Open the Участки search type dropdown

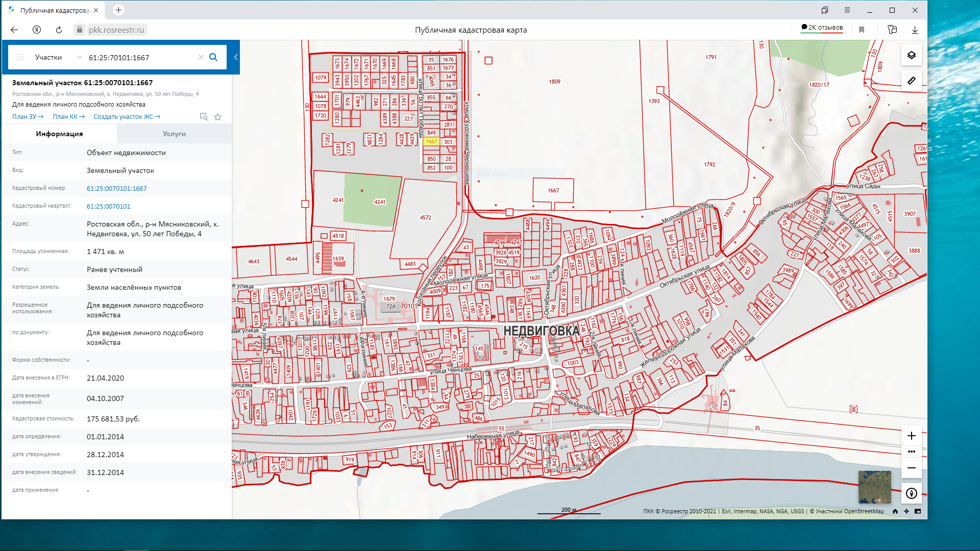coord(58,57)
